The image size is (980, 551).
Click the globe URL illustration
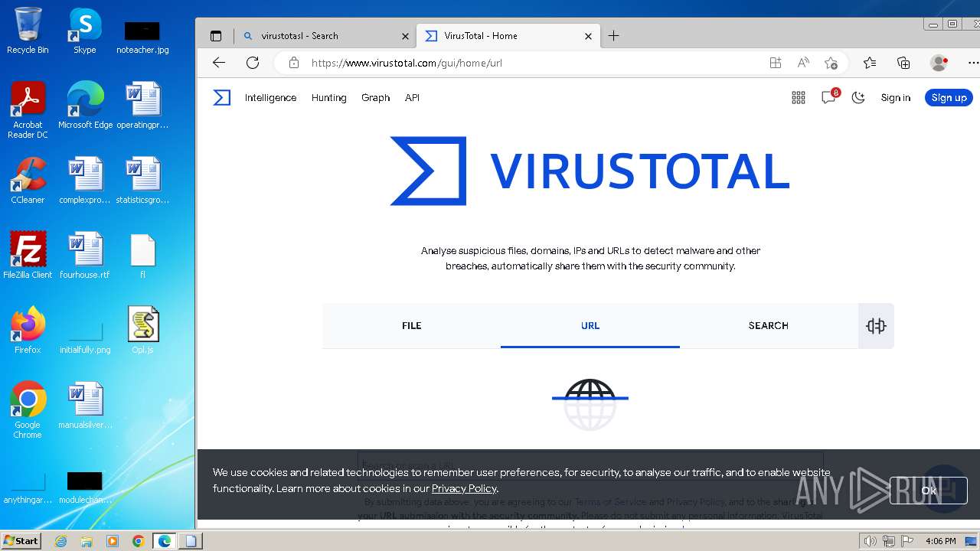pyautogui.click(x=590, y=404)
